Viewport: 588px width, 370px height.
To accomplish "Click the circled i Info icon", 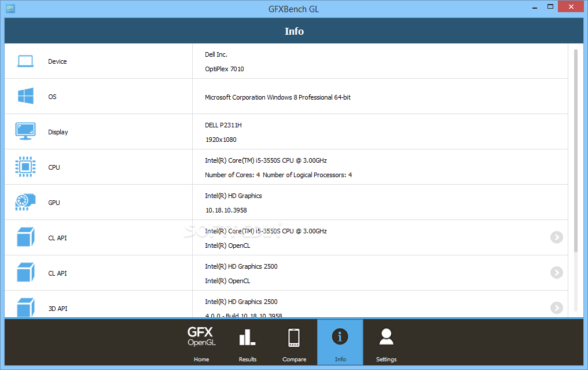I will tap(340, 336).
